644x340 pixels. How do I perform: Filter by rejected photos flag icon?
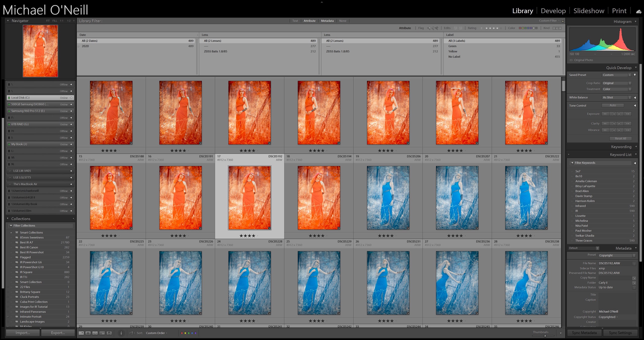coord(437,28)
